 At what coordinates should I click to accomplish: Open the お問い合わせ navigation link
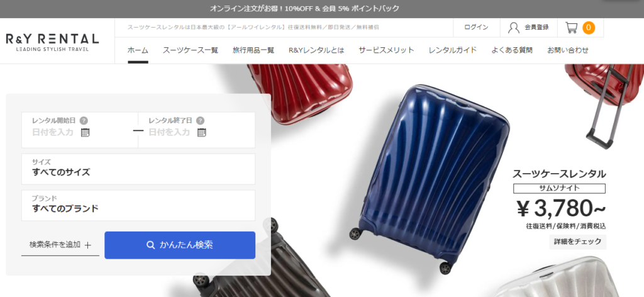568,50
